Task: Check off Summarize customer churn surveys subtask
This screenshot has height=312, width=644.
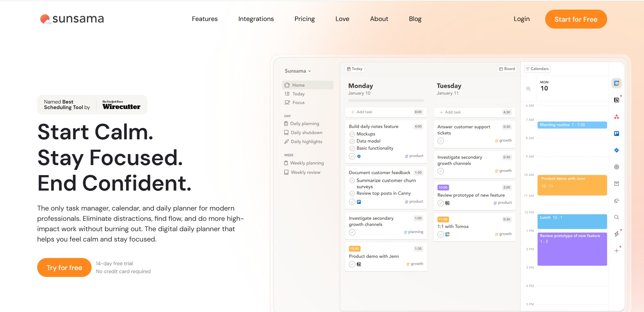Action: [x=352, y=181]
